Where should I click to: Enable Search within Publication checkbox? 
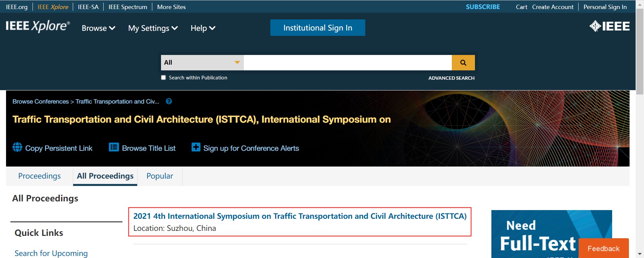pos(163,77)
